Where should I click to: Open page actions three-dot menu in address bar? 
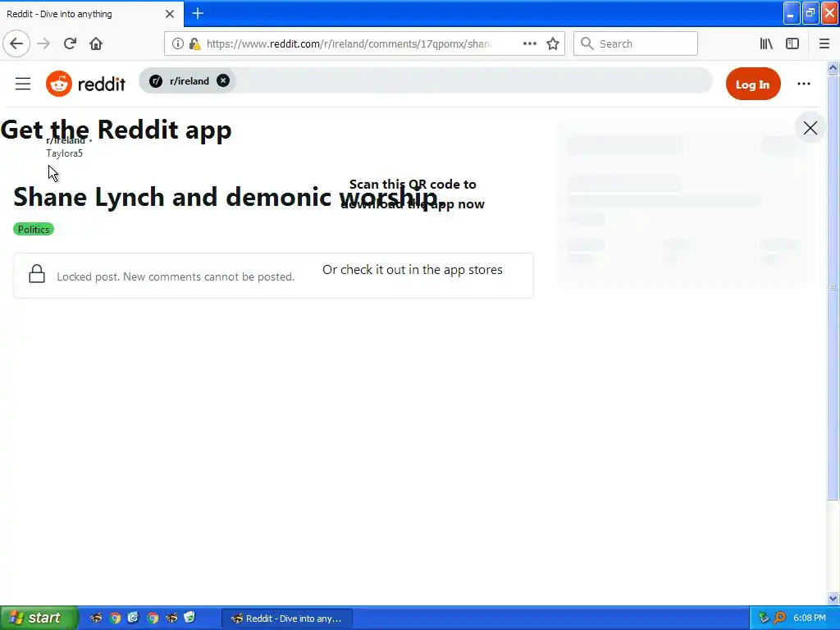tap(529, 43)
